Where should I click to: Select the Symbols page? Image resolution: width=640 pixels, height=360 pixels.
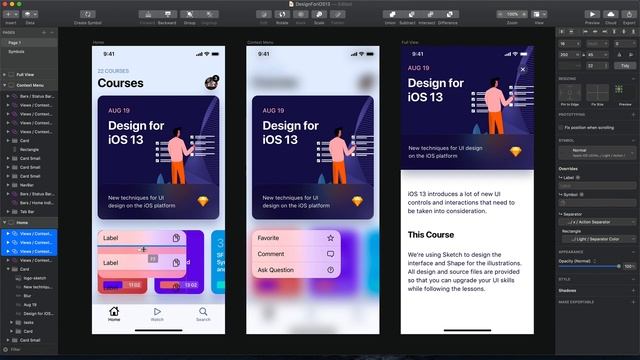pyautogui.click(x=29, y=52)
